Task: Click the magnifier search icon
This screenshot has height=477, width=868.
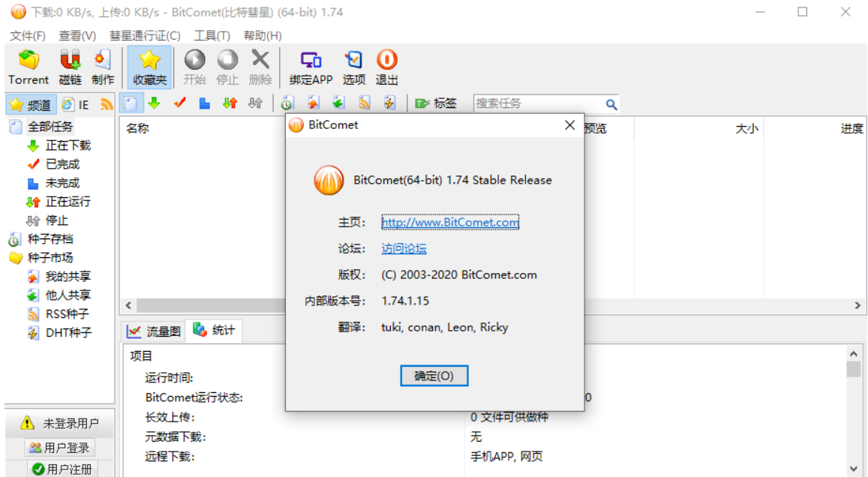Action: 611,104
